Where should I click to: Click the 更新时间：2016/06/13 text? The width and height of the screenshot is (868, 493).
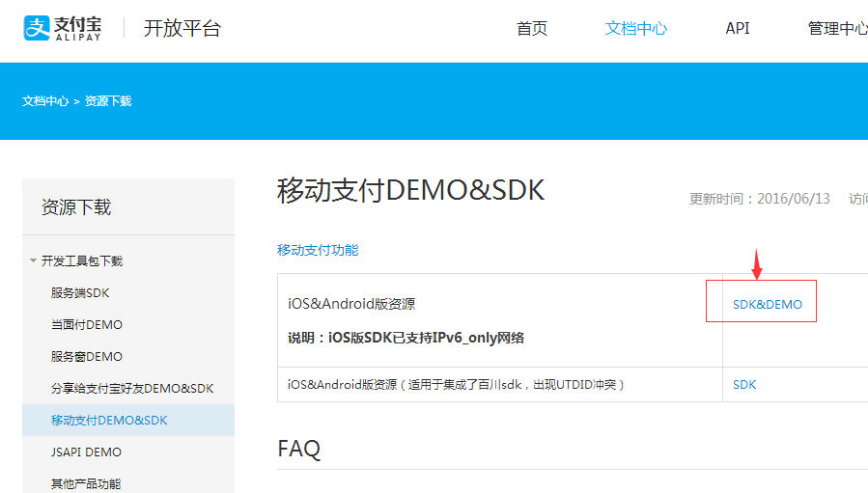point(760,199)
